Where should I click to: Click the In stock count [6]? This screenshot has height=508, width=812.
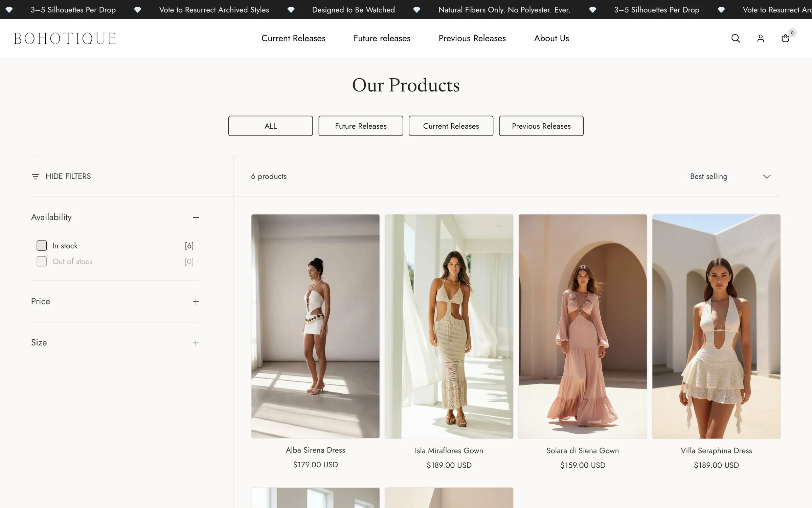pyautogui.click(x=189, y=246)
